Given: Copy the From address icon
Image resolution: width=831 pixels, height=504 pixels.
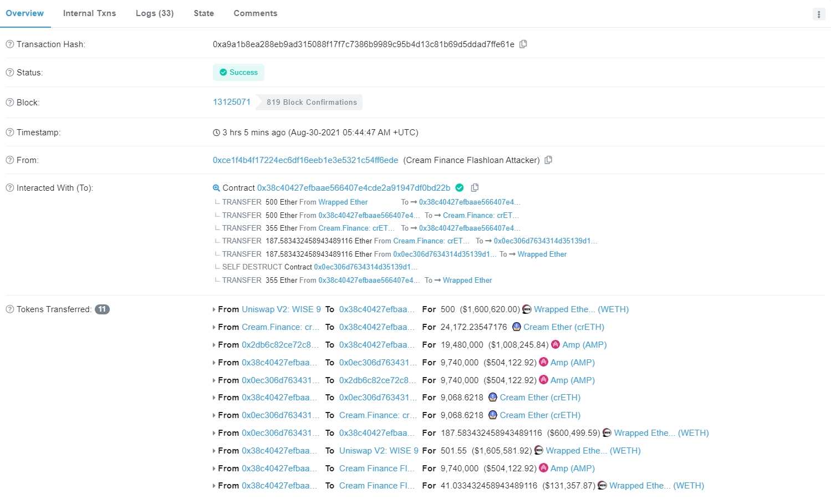Looking at the screenshot, I should (548, 160).
